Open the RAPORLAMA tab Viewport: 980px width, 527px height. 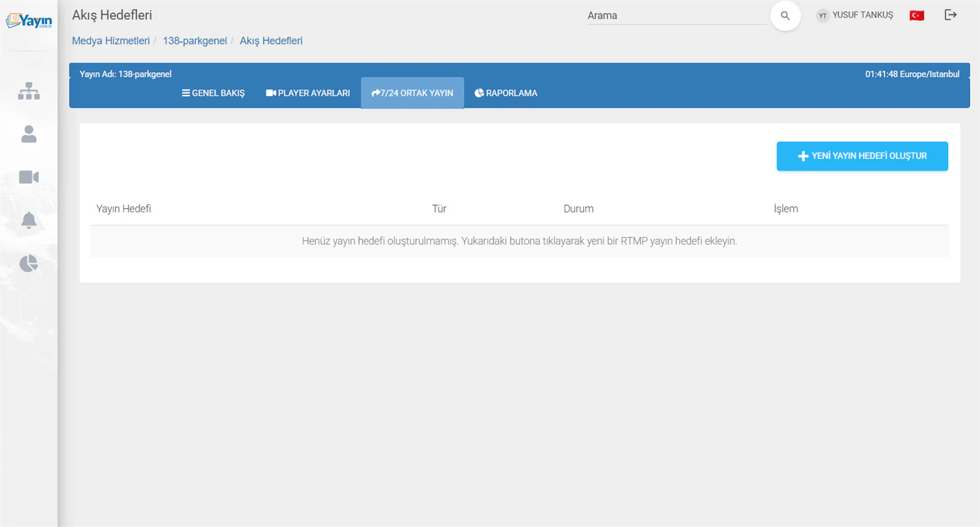coord(506,93)
